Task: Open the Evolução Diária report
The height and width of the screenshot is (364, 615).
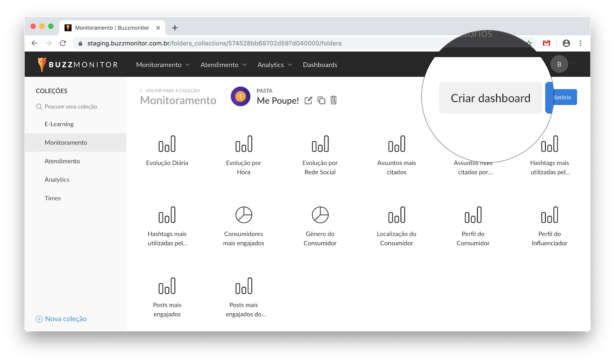Action: point(167,151)
